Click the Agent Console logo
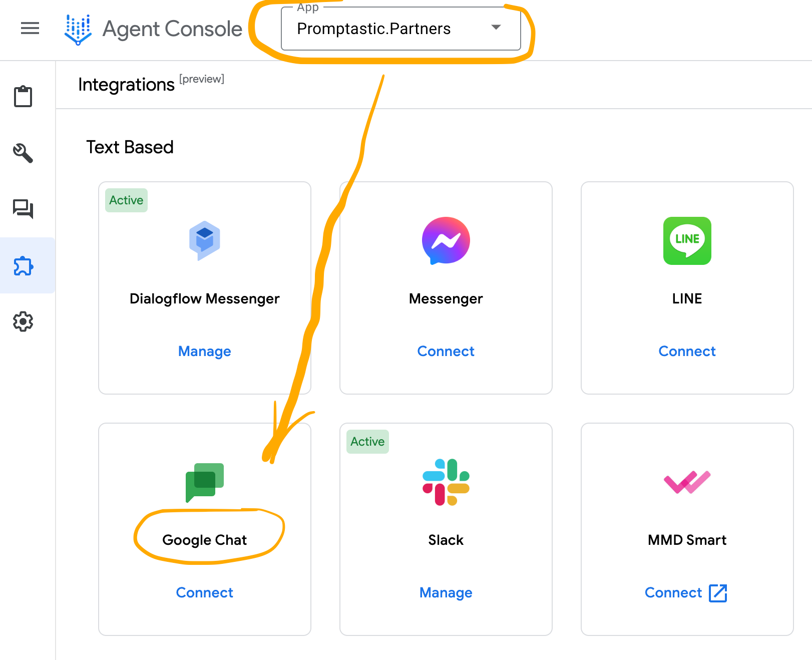This screenshot has height=660, width=812. click(78, 30)
